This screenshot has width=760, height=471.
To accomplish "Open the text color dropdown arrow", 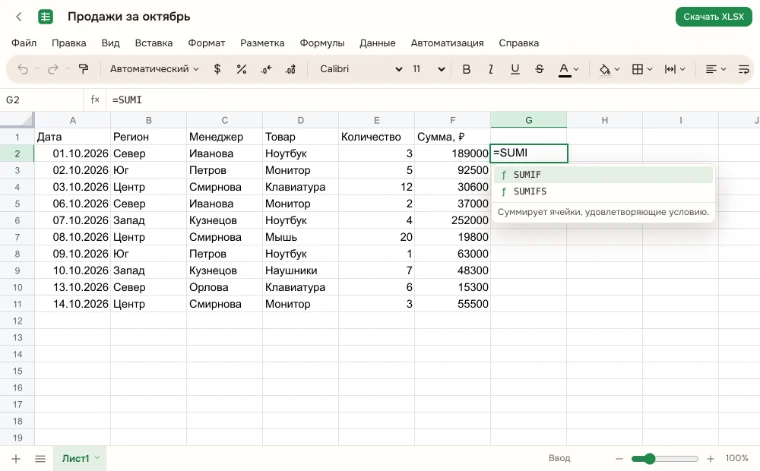I will 576,70.
